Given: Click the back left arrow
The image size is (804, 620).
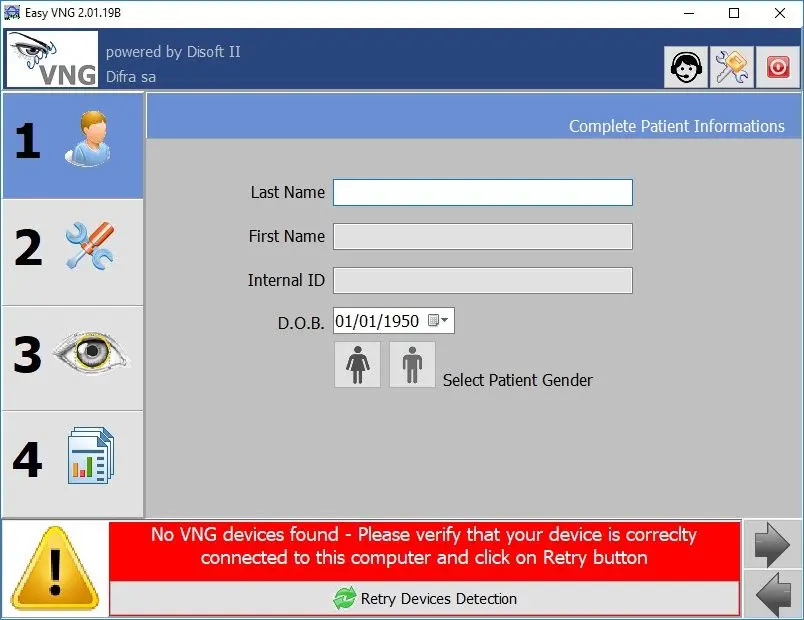Looking at the screenshot, I should (x=772, y=595).
